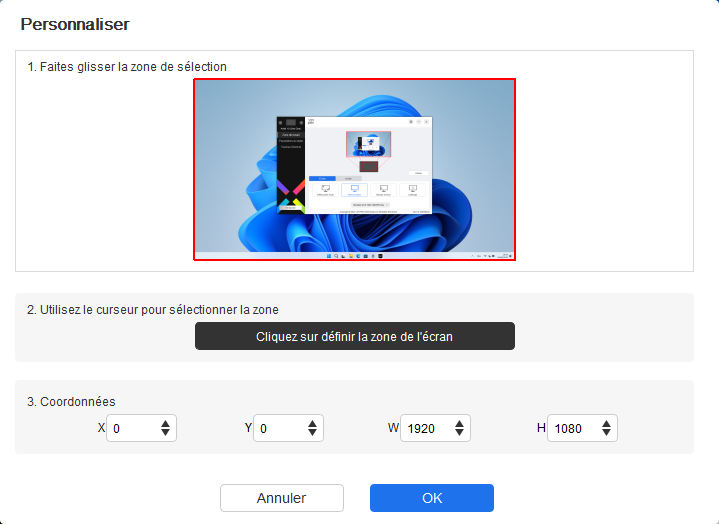Decrease the W width value arrow

459,432
